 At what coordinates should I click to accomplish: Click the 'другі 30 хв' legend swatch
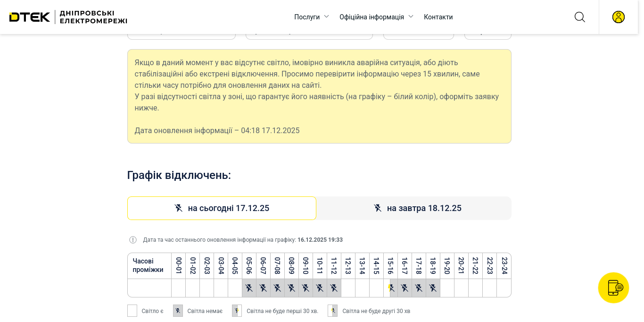point(332,311)
